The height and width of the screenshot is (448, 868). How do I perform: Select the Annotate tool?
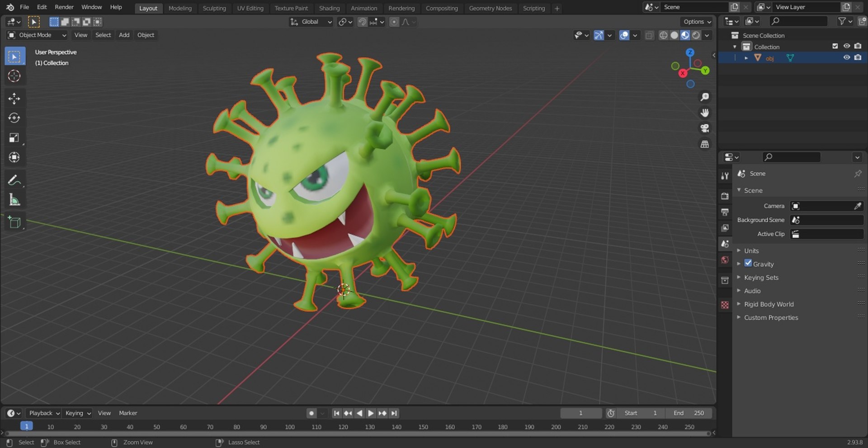coord(14,180)
